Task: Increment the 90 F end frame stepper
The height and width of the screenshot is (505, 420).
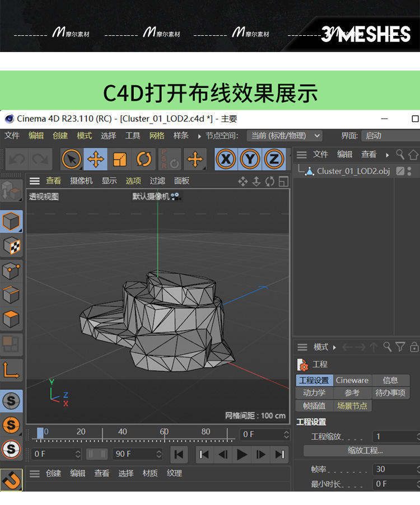Action: [x=159, y=451]
